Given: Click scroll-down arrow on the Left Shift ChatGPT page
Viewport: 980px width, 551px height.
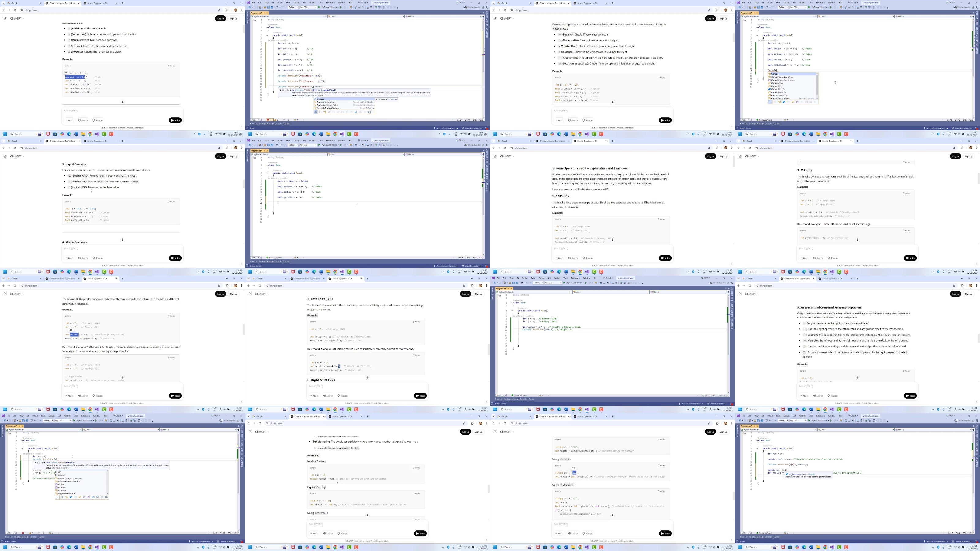Looking at the screenshot, I should (367, 378).
